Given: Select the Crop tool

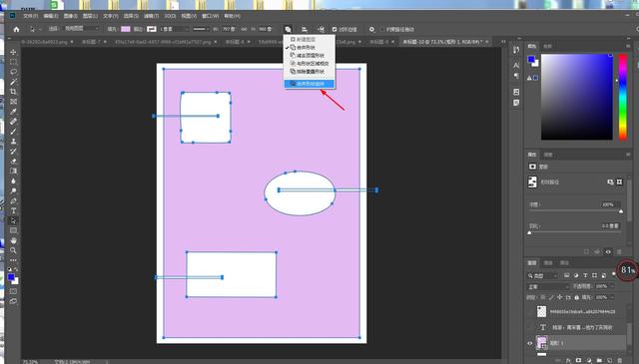Looking at the screenshot, I should pyautogui.click(x=13, y=92).
